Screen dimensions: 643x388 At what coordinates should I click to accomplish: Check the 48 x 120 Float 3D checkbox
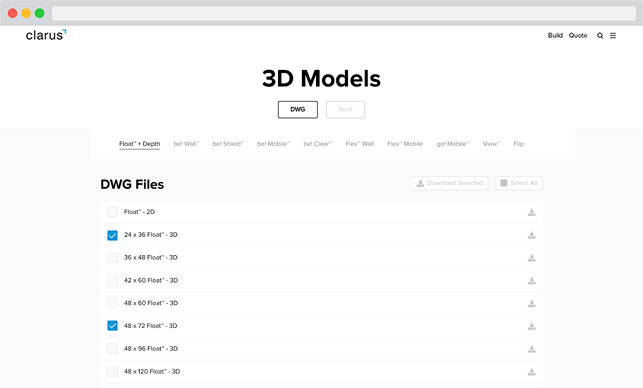112,372
